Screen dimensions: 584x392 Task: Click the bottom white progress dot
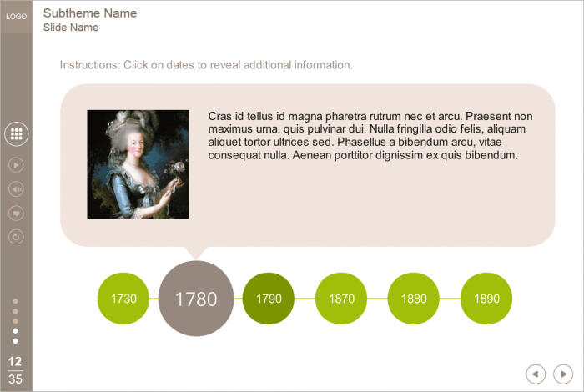(x=16, y=341)
